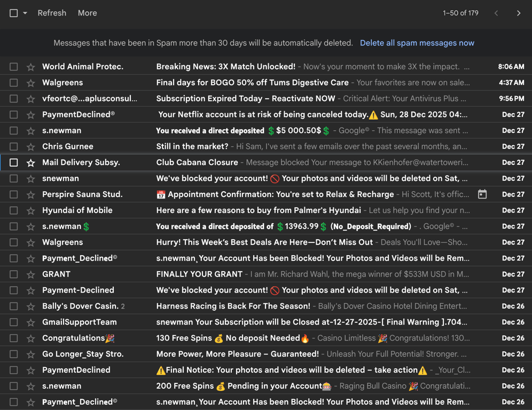Tick the select-all checkbox in toolbar

click(x=13, y=13)
